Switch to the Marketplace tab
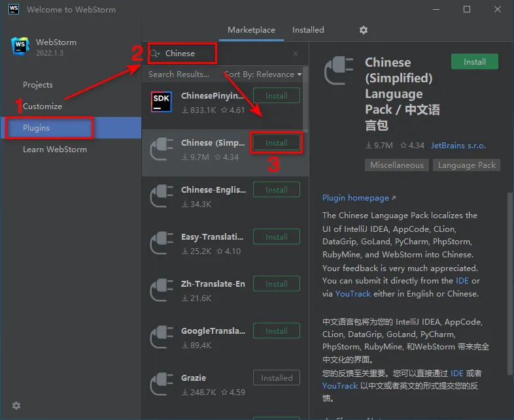Screen dimensions: 514x420 click(x=251, y=30)
